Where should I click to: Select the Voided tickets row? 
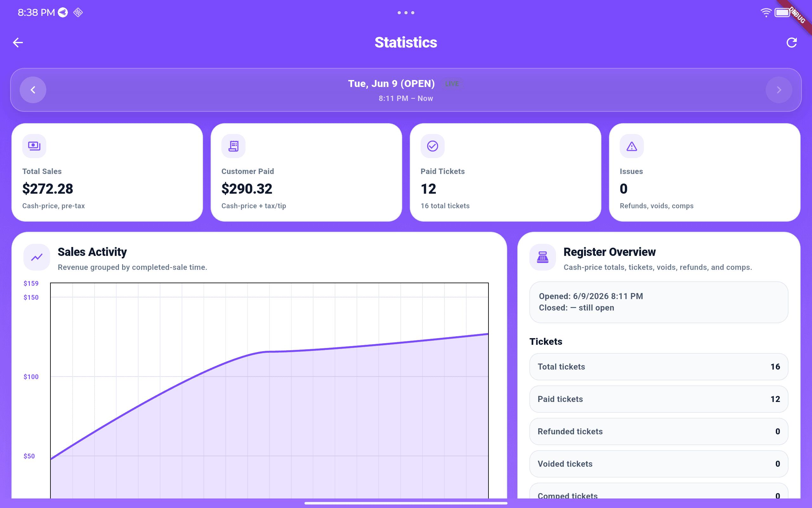658,464
